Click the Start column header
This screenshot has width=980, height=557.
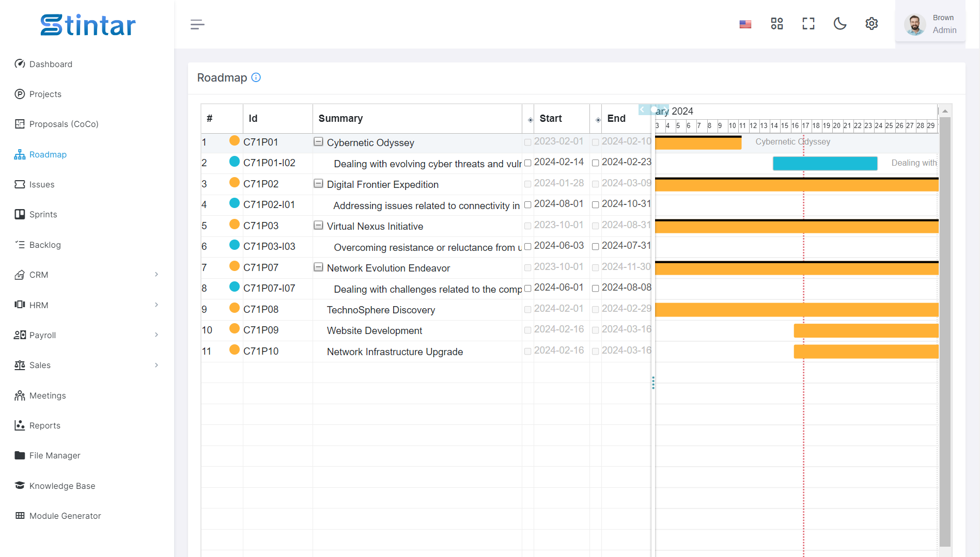coord(562,118)
